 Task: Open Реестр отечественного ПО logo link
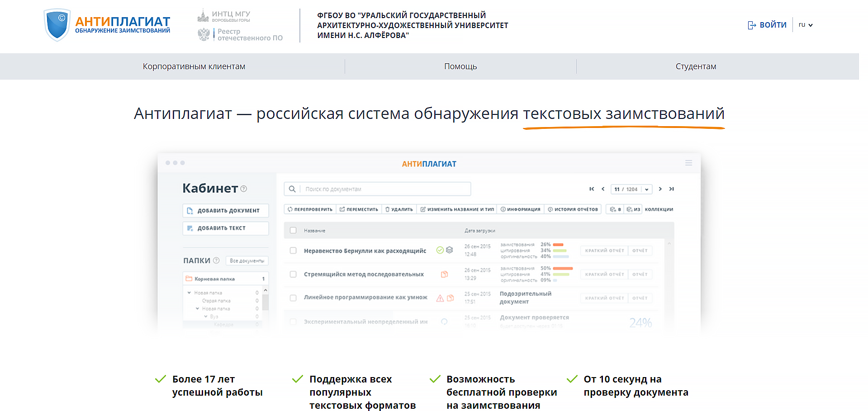pos(240,34)
